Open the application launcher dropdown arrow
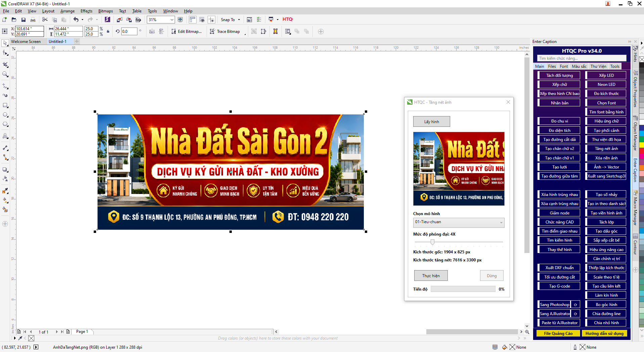This screenshot has height=352, width=644. [277, 20]
